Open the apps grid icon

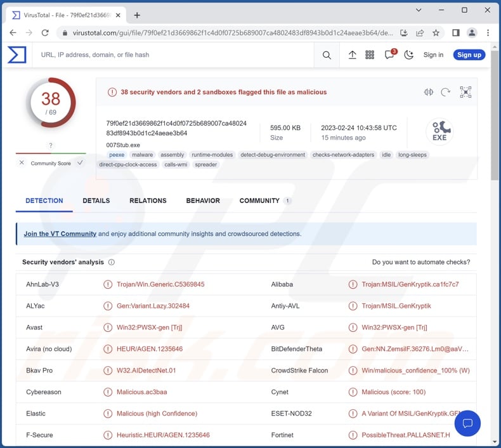click(x=370, y=55)
